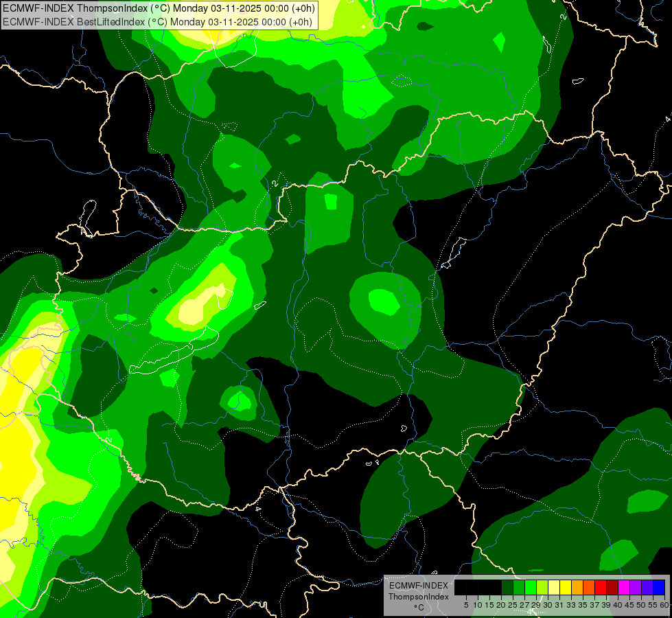This screenshot has width=672, height=618.
Task: Click legend tick label 37
Action: 594,605
